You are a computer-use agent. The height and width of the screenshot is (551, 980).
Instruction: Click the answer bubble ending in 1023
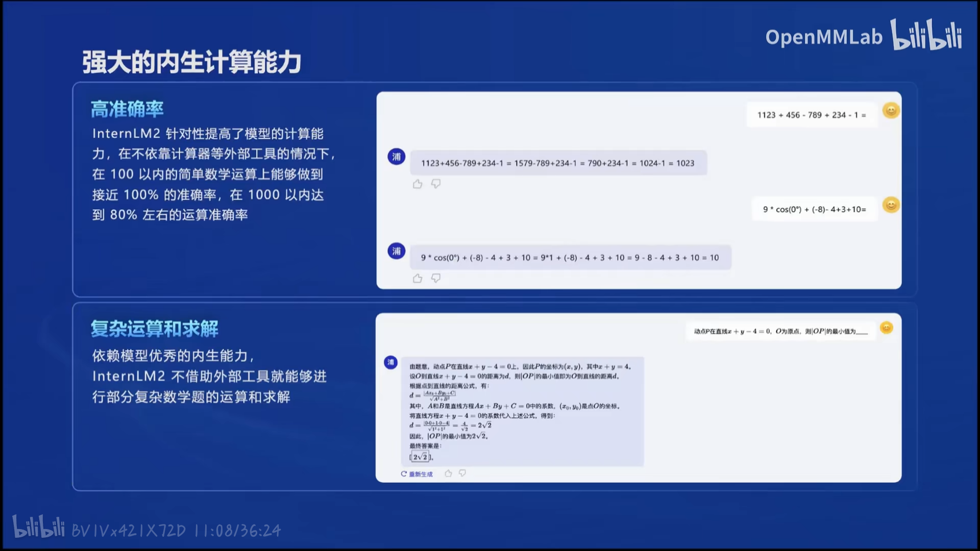pyautogui.click(x=557, y=163)
